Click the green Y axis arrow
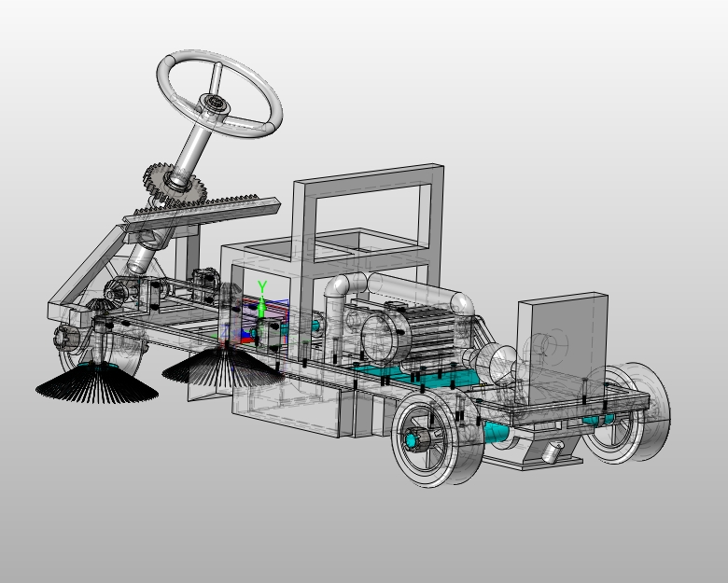 tap(261, 307)
